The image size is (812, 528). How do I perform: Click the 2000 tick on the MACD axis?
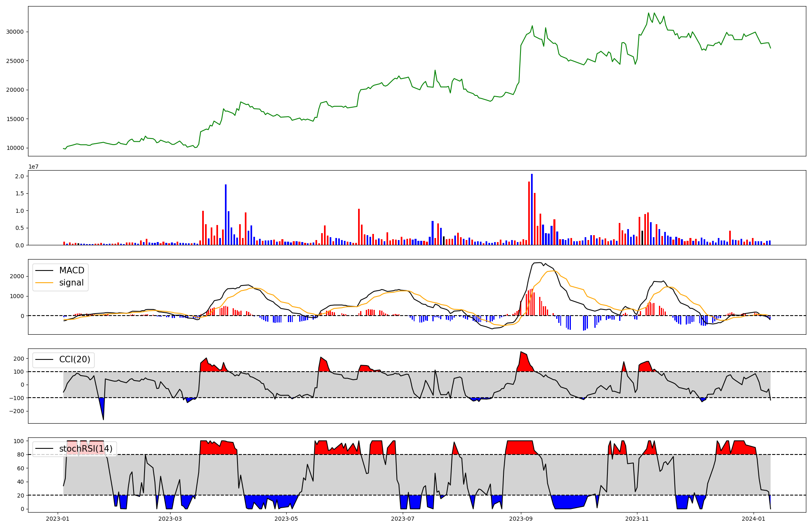click(x=17, y=277)
